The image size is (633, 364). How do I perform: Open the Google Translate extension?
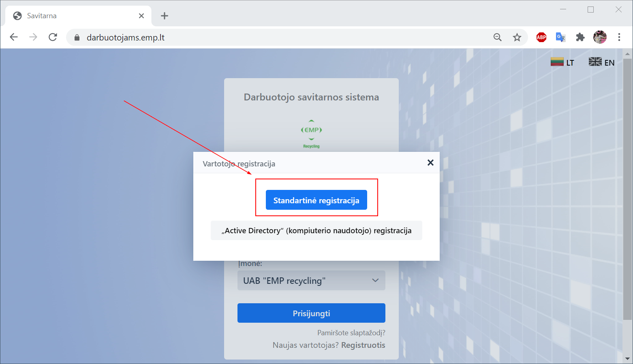(560, 37)
